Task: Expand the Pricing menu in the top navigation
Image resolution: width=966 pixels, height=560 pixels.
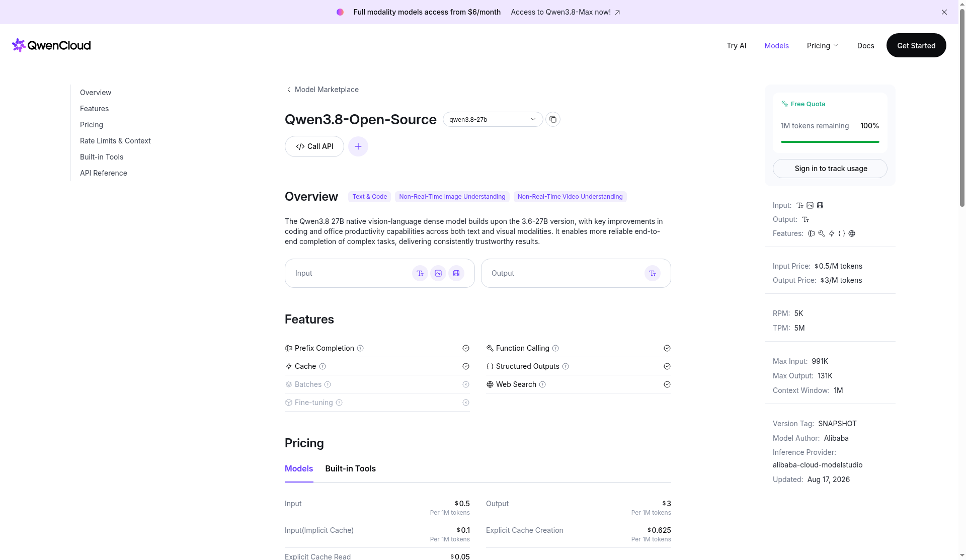Action: (822, 45)
